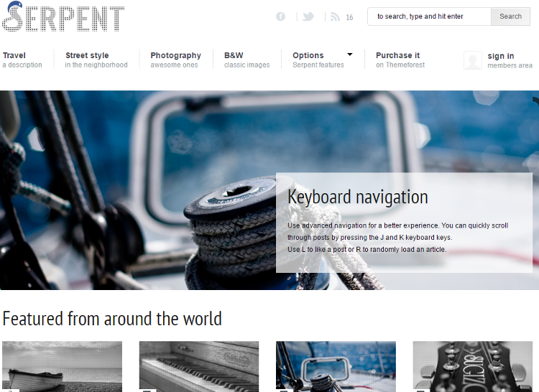Open the Travel menu item
This screenshot has width=539, height=392.
tap(22, 60)
